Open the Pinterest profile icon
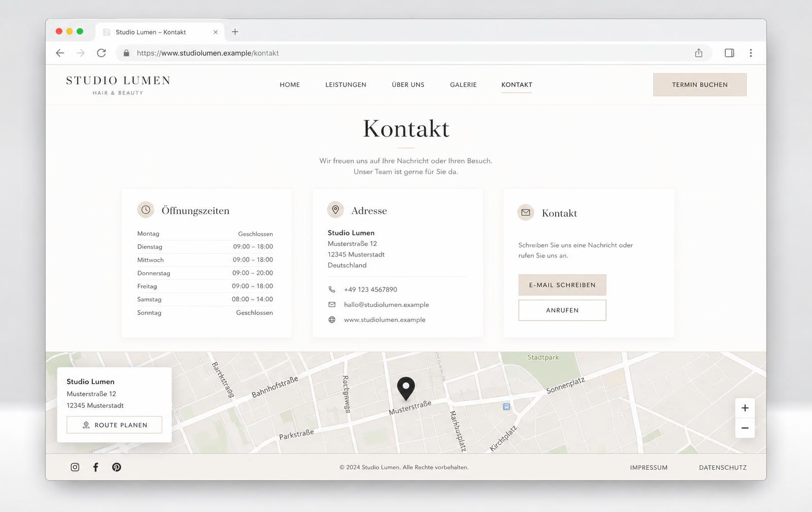Screen dimensions: 812x512 tap(117, 467)
